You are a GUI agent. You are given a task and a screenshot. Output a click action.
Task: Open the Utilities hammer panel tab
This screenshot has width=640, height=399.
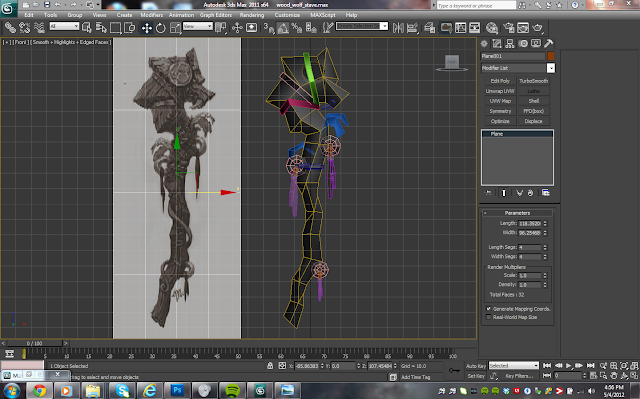click(549, 44)
